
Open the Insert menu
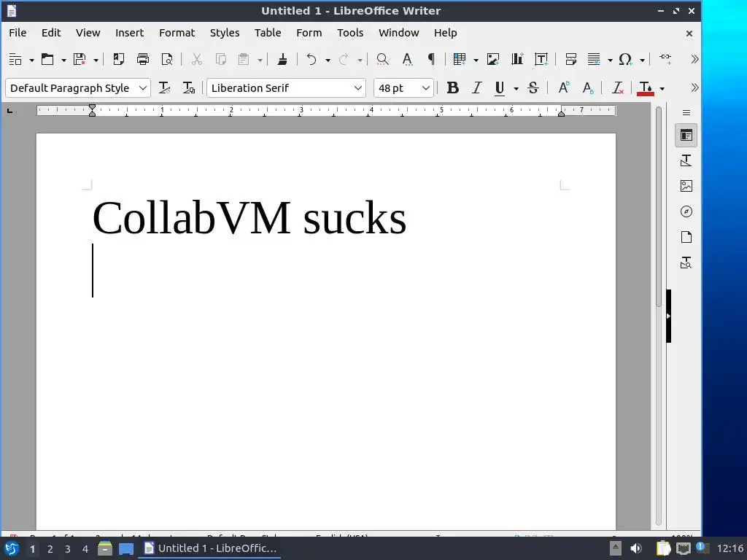click(129, 33)
